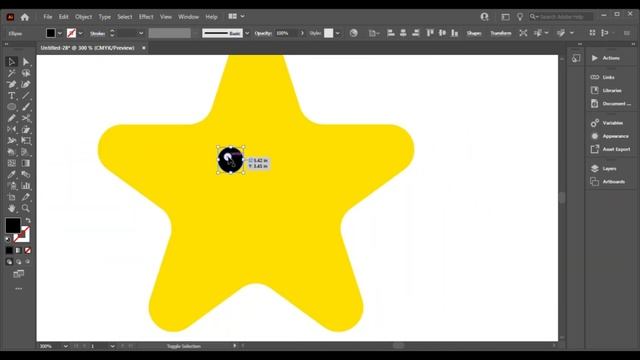This screenshot has height=360, width=640.
Task: Select the Paintbrush tool
Action: 26,107
